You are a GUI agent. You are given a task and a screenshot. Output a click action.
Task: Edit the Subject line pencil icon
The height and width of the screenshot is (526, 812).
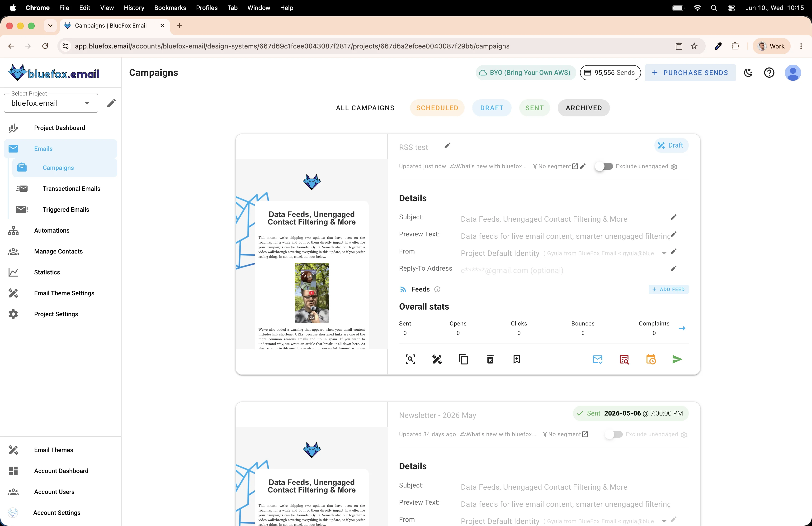[673, 217]
